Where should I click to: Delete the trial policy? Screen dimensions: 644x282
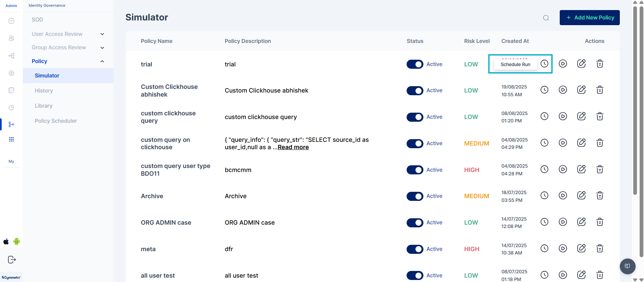point(600,63)
